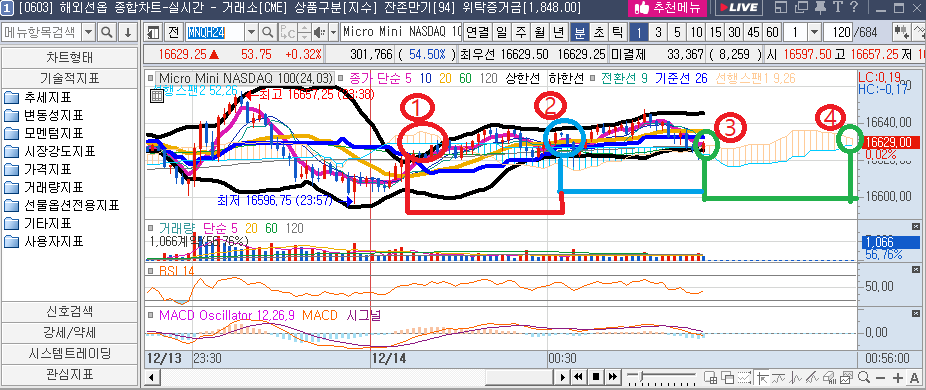
Task: Click the pin window icon in the title bar
Action: pyautogui.click(x=820, y=8)
